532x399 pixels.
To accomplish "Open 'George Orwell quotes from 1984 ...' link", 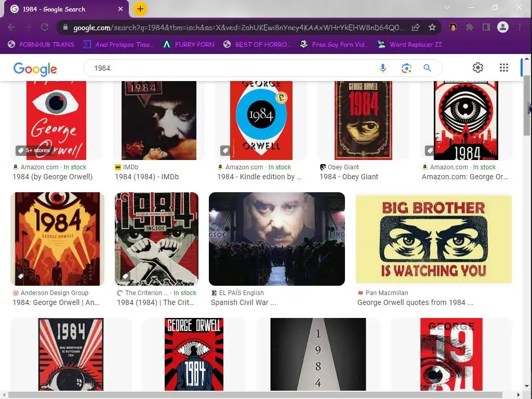I will tap(415, 302).
